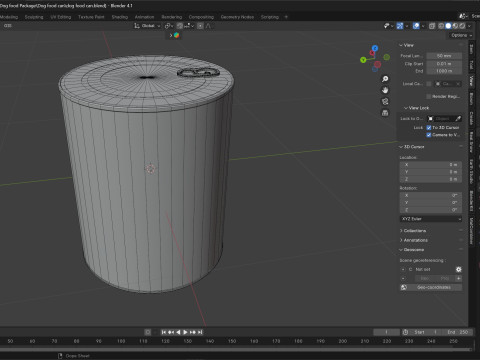Switch orthographic/perspective grid icon
This screenshot has height=360, width=480.
tap(385, 113)
